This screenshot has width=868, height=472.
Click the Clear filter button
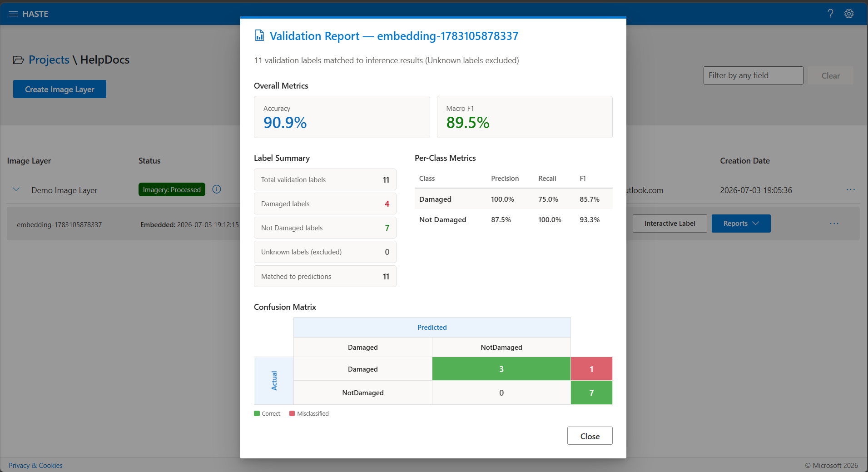pos(830,75)
